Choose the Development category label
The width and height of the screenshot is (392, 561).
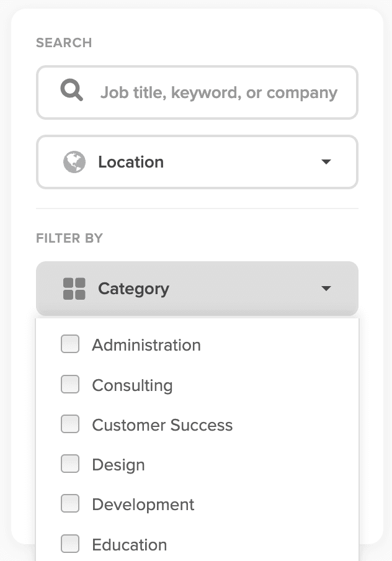click(x=143, y=505)
